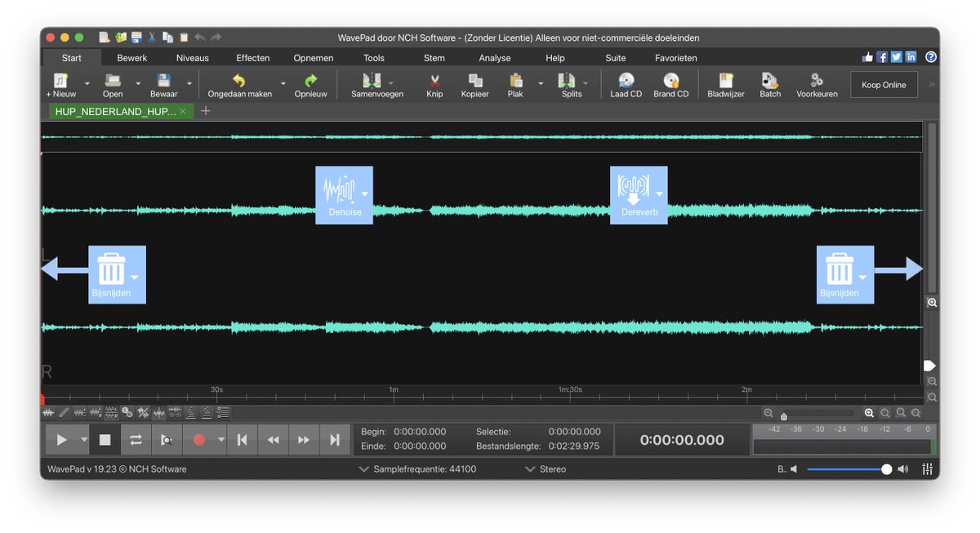This screenshot has height=533, width=980.
Task: Expand the play button options arrow
Action: (x=83, y=440)
